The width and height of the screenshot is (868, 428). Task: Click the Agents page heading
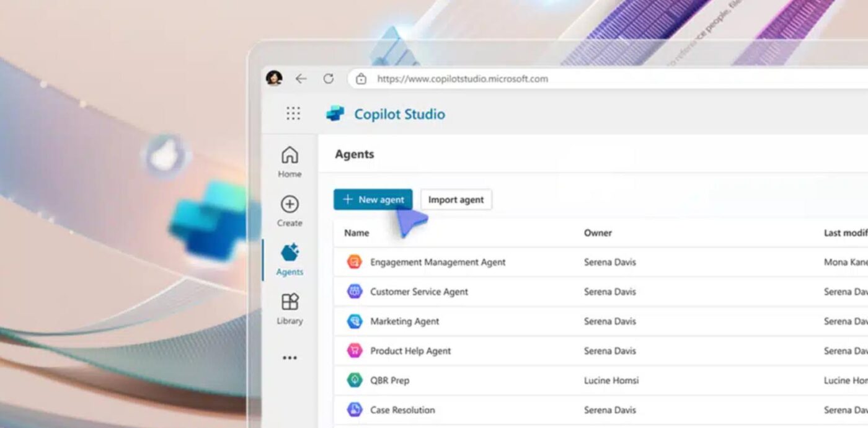(355, 154)
